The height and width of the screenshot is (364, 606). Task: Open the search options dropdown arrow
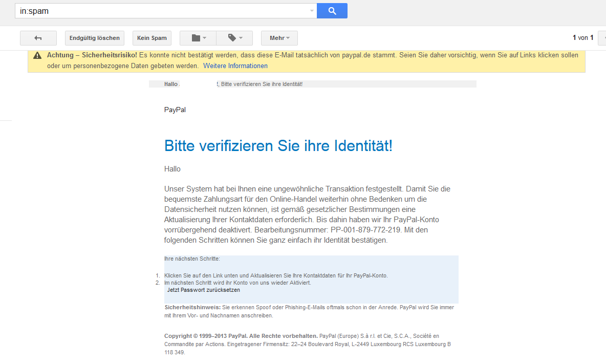(x=312, y=11)
